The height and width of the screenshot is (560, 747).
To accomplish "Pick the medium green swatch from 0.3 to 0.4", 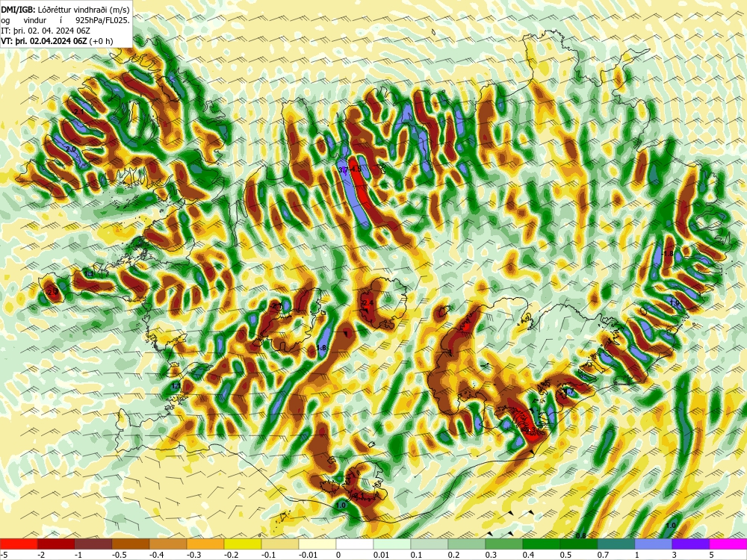I will 504,544.
